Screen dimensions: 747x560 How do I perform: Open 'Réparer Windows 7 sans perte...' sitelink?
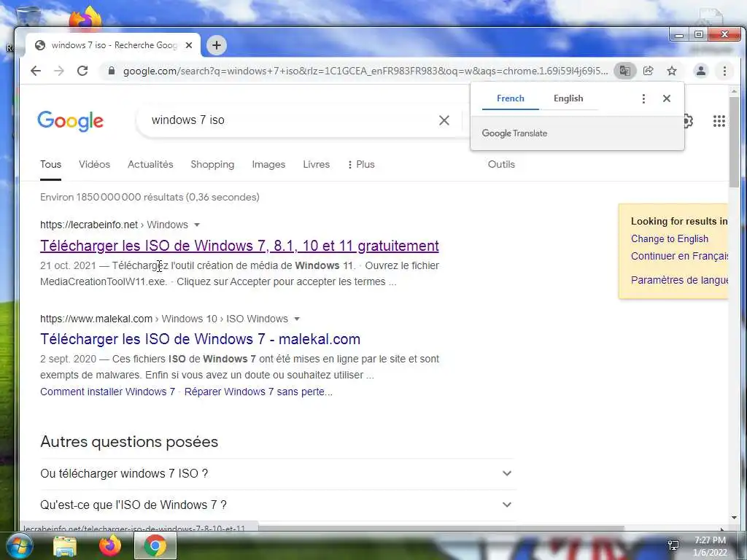pyautogui.click(x=259, y=392)
